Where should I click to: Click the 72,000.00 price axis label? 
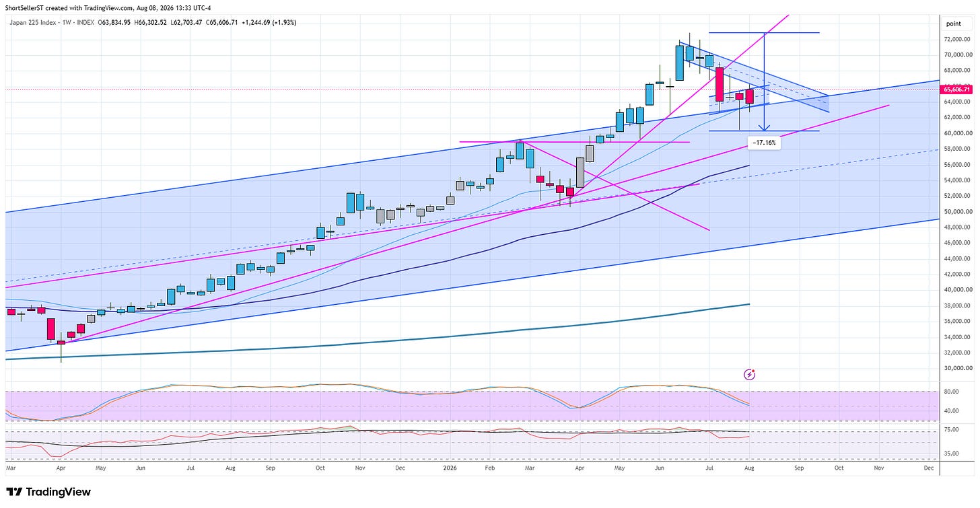956,39
